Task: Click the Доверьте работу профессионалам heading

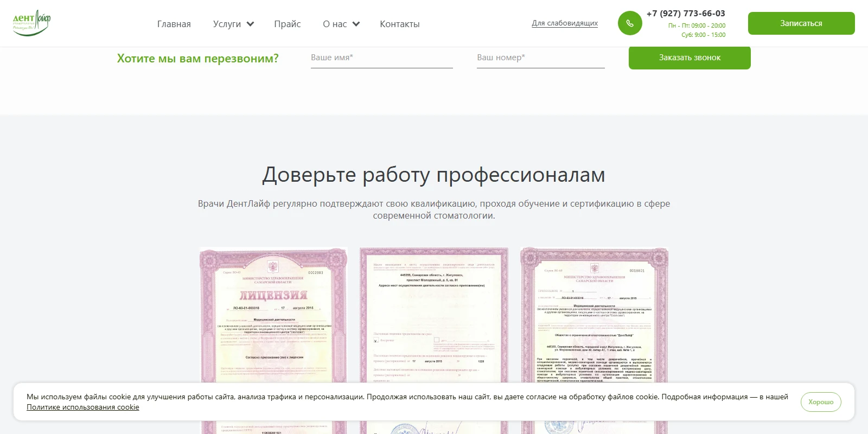Action: pyautogui.click(x=434, y=175)
